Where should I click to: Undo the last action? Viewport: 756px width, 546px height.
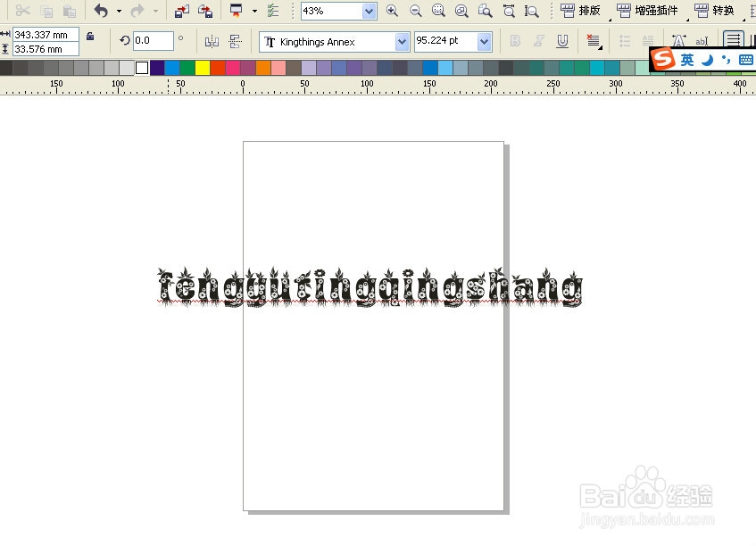pos(101,11)
